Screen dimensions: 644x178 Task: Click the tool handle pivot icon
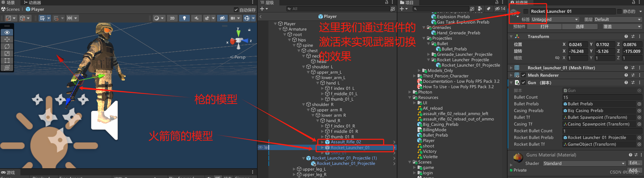(9, 18)
